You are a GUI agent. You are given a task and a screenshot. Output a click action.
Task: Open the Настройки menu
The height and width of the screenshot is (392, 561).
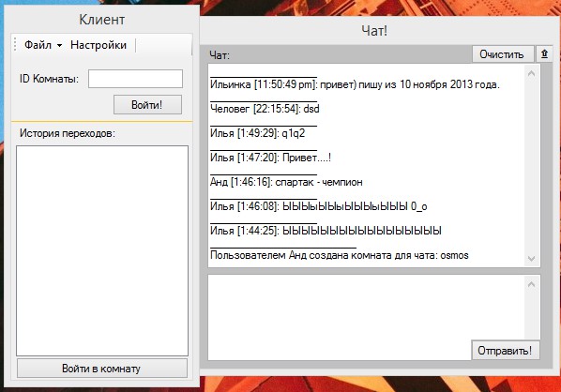pyautogui.click(x=99, y=45)
